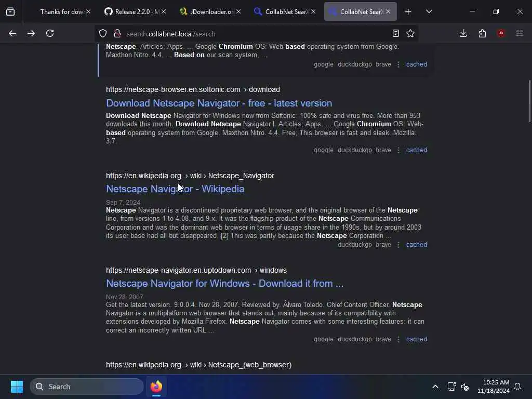532x399 pixels.
Task: Click 'Nov 28, 2007' date text
Action: 125,297
